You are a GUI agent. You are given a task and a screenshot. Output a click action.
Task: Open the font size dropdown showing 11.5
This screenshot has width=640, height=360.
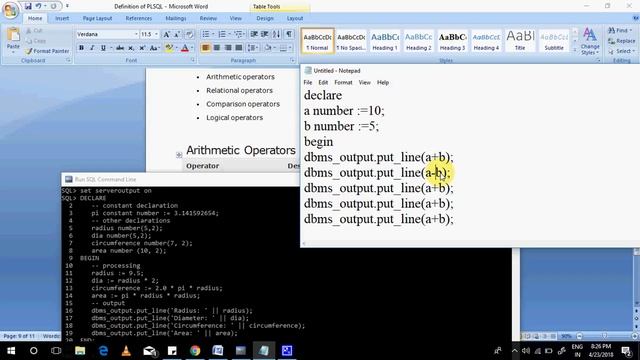[156, 34]
